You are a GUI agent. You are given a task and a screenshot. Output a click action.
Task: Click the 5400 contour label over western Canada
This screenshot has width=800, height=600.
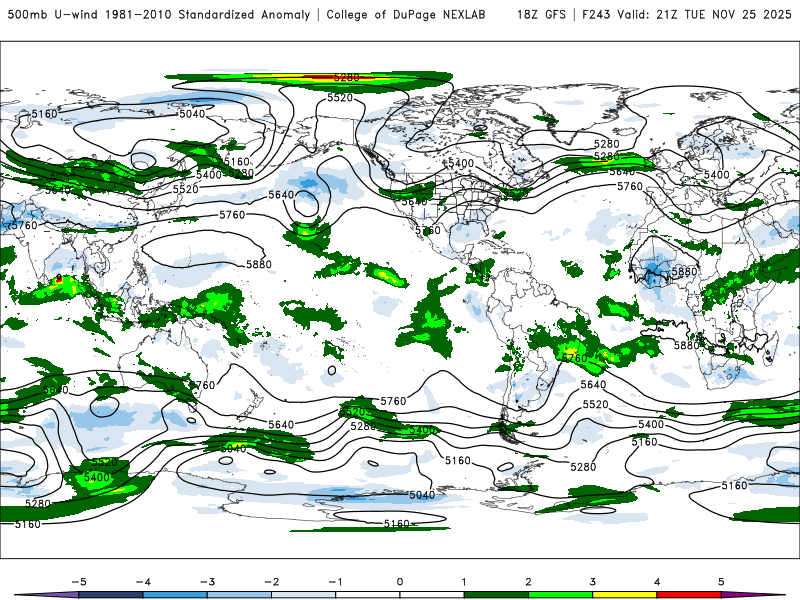(461, 163)
